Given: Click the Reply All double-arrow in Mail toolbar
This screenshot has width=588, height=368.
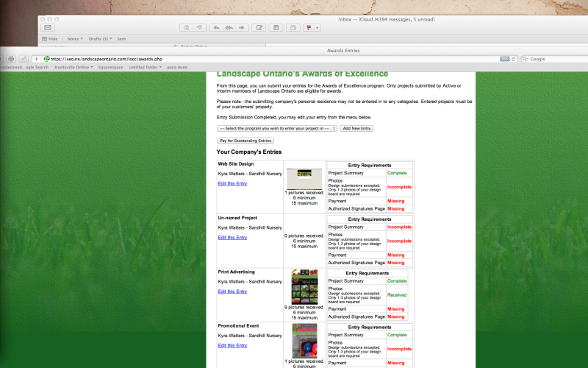Looking at the screenshot, I should click(229, 28).
